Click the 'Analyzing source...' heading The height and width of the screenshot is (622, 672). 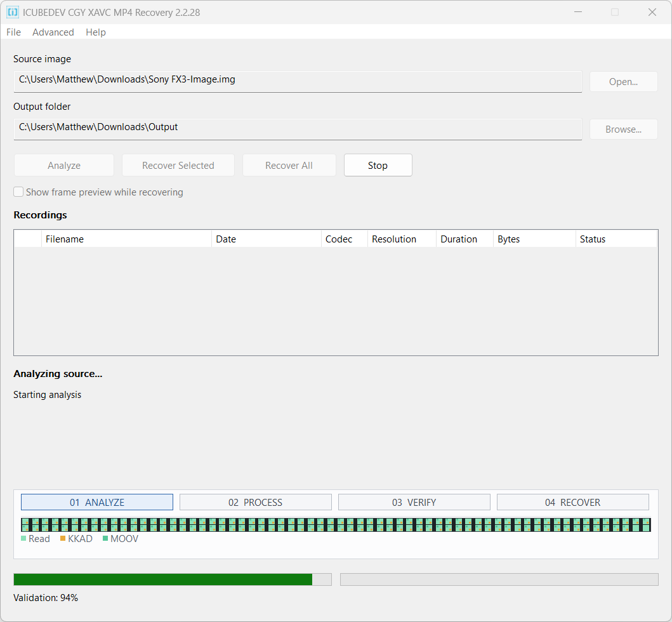[x=58, y=374]
